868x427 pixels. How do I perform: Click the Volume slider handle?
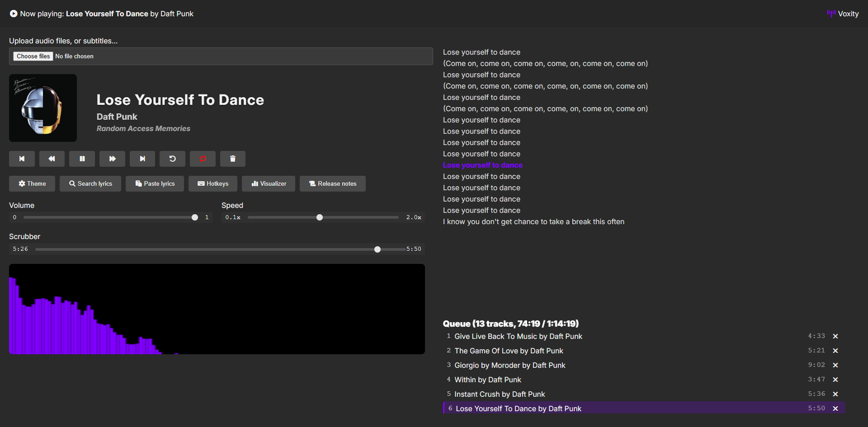pyautogui.click(x=195, y=217)
